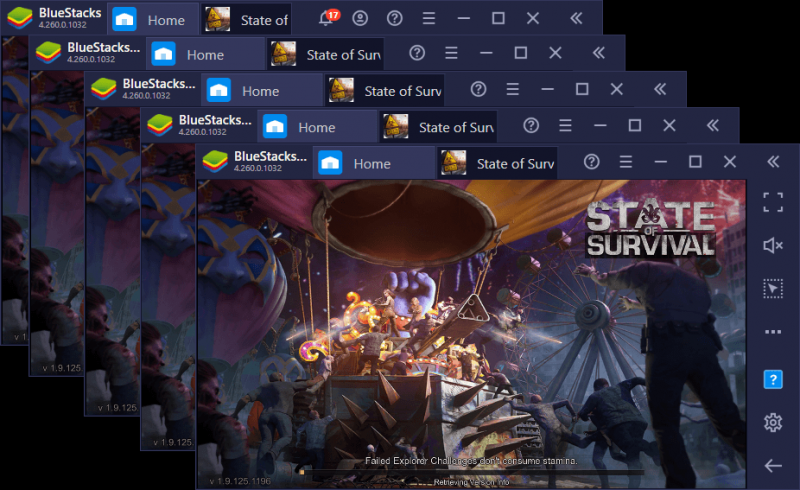The height and width of the screenshot is (490, 800).
Task: Switch to Home tab in the second window
Action: tap(205, 54)
